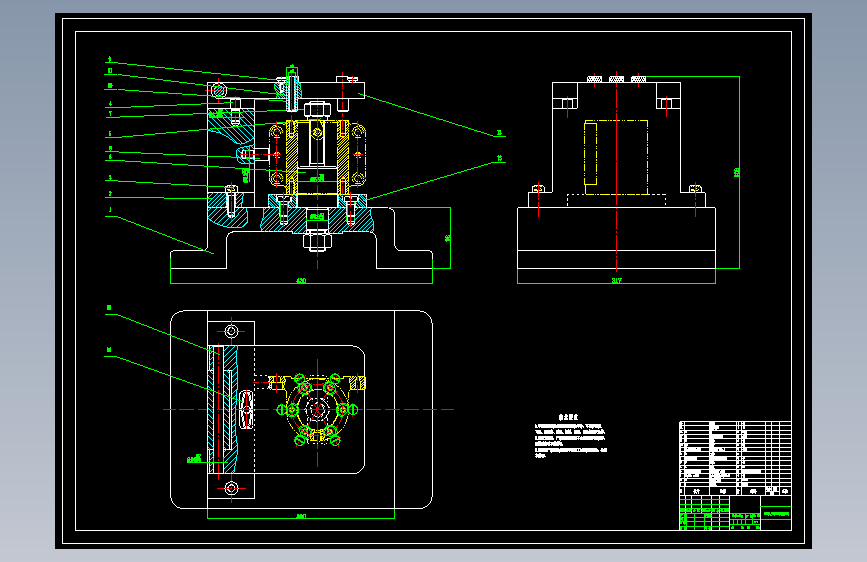Select the vertical base-height dimension right of front view
Screen dimensions: 867x562
[447, 238]
